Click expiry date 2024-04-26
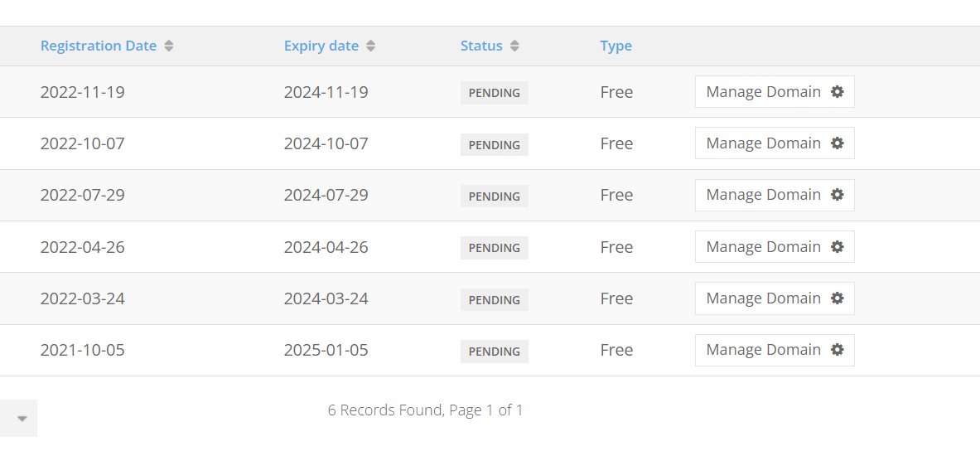Image resolution: width=980 pixels, height=456 pixels. [326, 246]
